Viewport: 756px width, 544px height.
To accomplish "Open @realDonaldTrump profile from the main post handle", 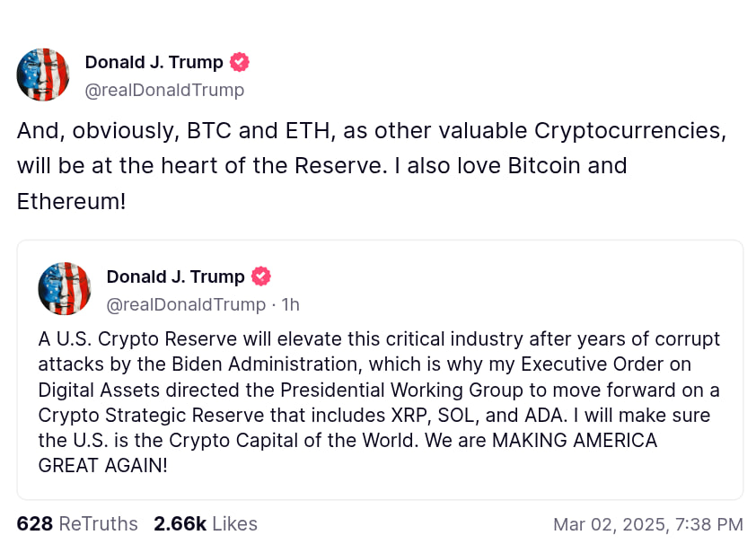I will 164,90.
